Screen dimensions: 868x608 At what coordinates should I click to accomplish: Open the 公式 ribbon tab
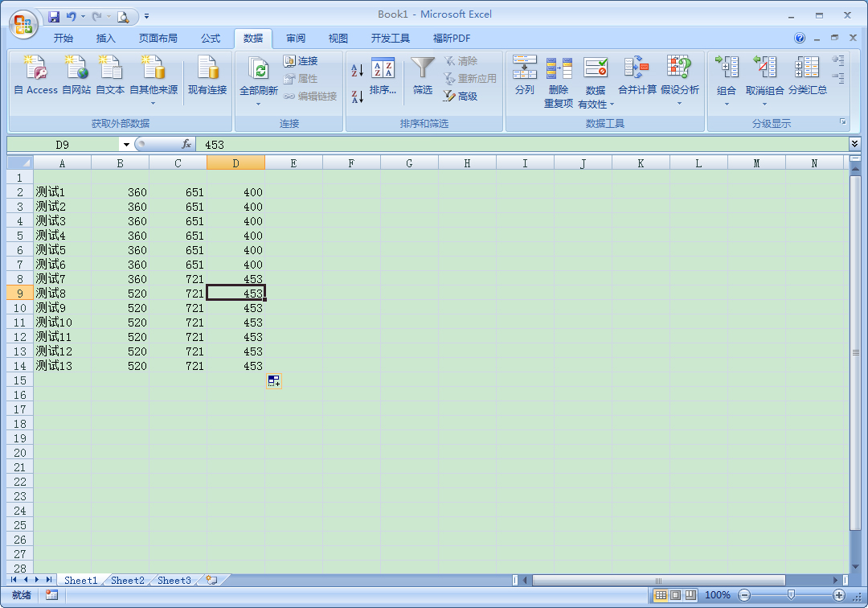pos(211,38)
